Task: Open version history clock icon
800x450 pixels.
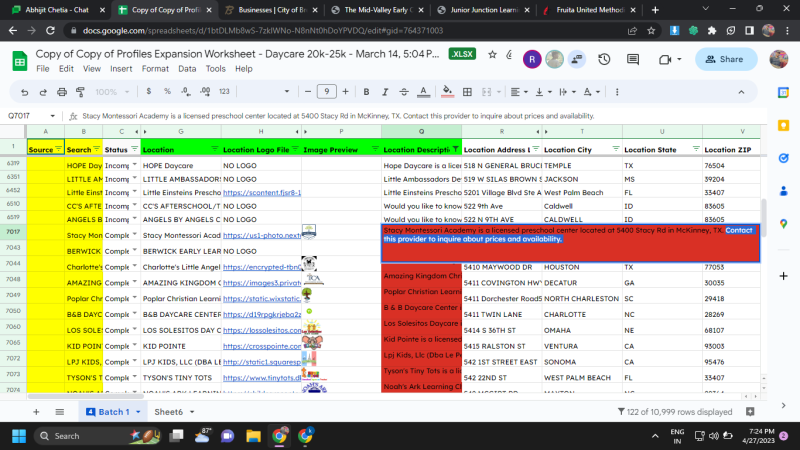Action: tap(604, 59)
